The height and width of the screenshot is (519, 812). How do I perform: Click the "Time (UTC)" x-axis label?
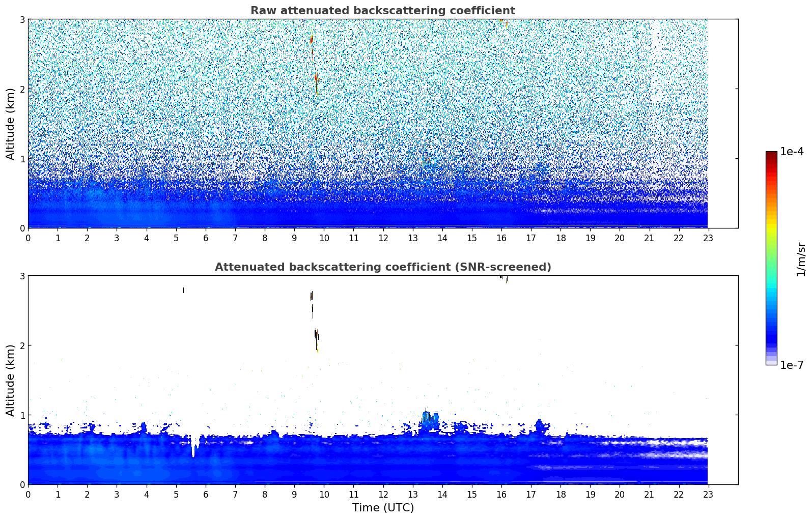(383, 507)
